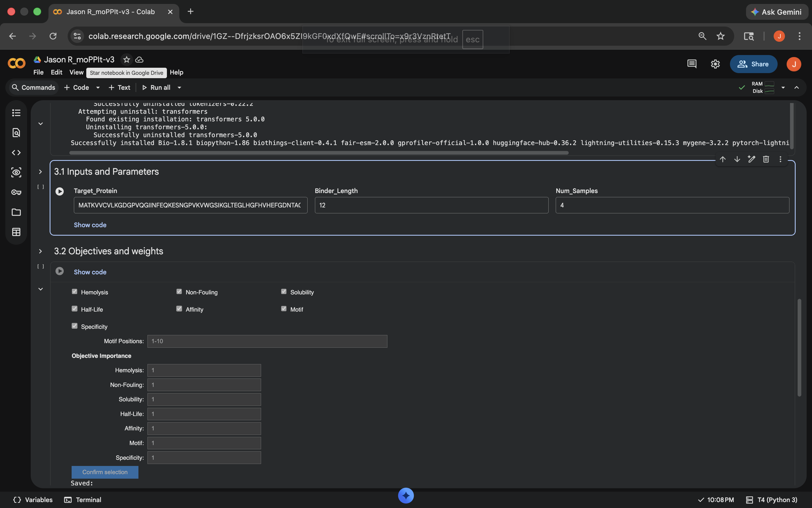Toggle the Specificity checkbox
Image resolution: width=812 pixels, height=508 pixels.
[x=74, y=326]
